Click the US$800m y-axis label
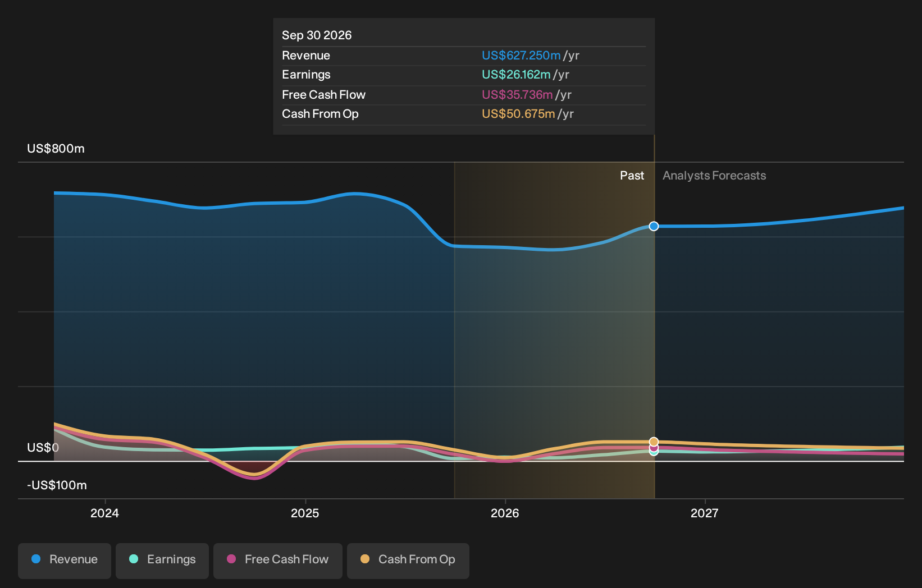Image resolution: width=922 pixels, height=588 pixels. click(56, 149)
